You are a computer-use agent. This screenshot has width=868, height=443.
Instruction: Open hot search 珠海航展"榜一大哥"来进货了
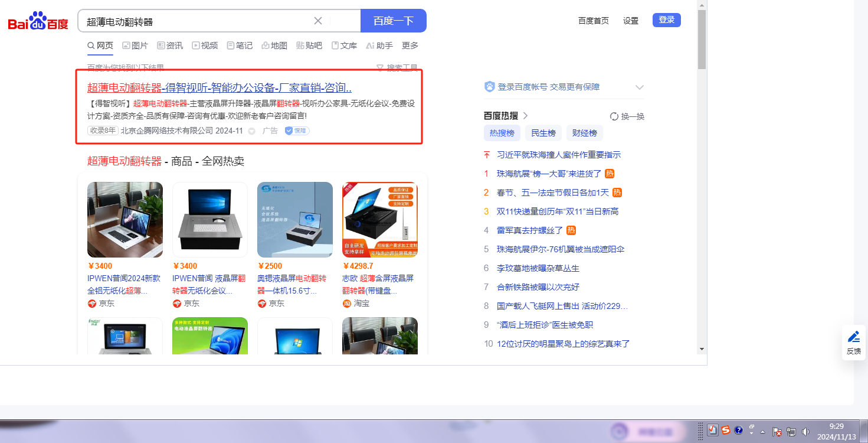pyautogui.click(x=549, y=174)
